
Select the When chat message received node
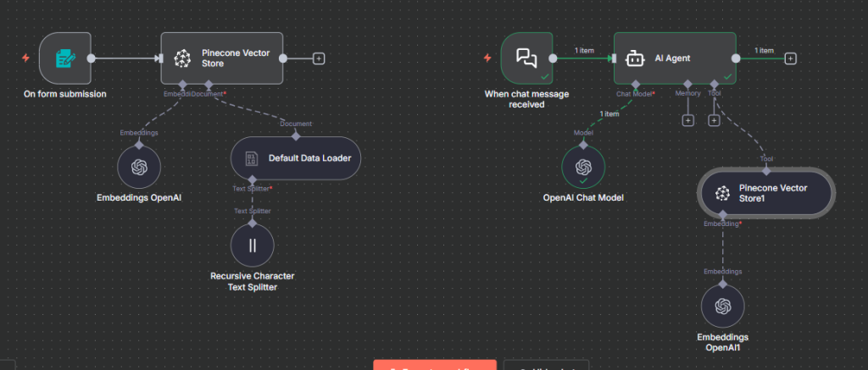(x=526, y=58)
